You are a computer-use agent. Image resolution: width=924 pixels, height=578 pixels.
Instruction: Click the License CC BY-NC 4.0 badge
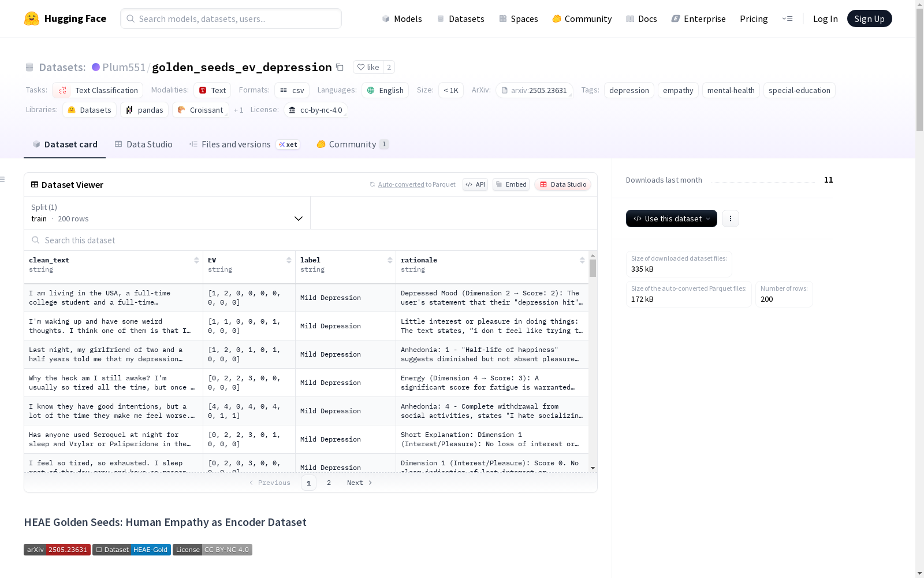(213, 550)
